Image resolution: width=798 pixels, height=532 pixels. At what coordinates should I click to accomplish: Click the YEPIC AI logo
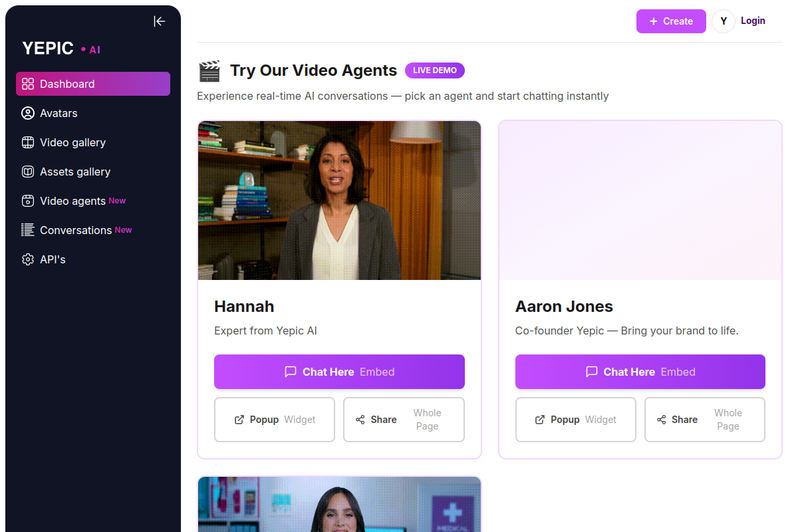[61, 49]
